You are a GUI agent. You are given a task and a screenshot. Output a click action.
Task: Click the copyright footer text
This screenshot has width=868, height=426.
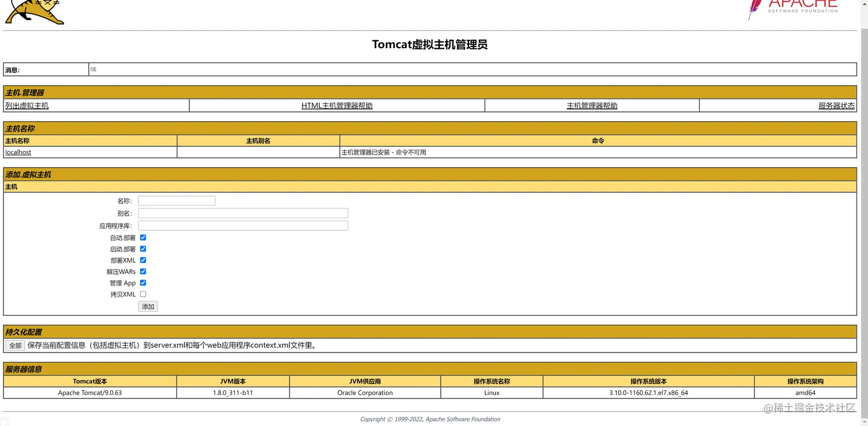(430, 419)
